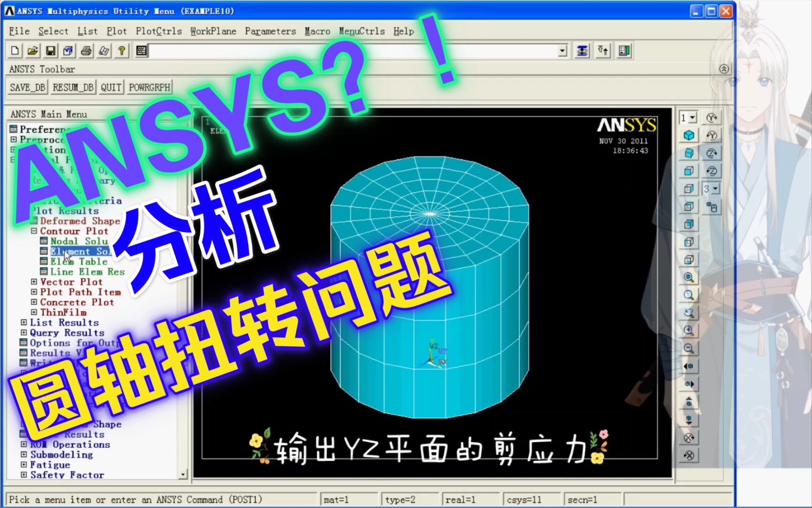Viewport: 812px width, 508px height.
Task: Expand the Fatigue tree node
Action: tap(23, 465)
